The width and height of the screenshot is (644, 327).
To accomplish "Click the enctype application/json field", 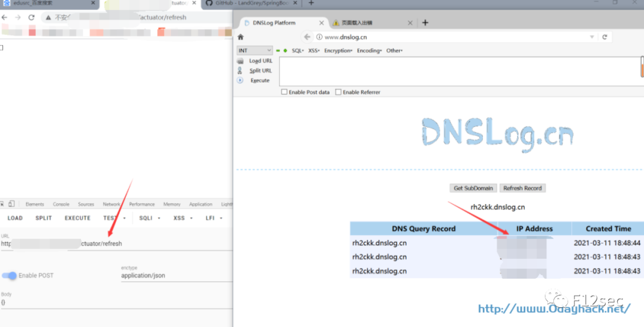I will pyautogui.click(x=177, y=276).
